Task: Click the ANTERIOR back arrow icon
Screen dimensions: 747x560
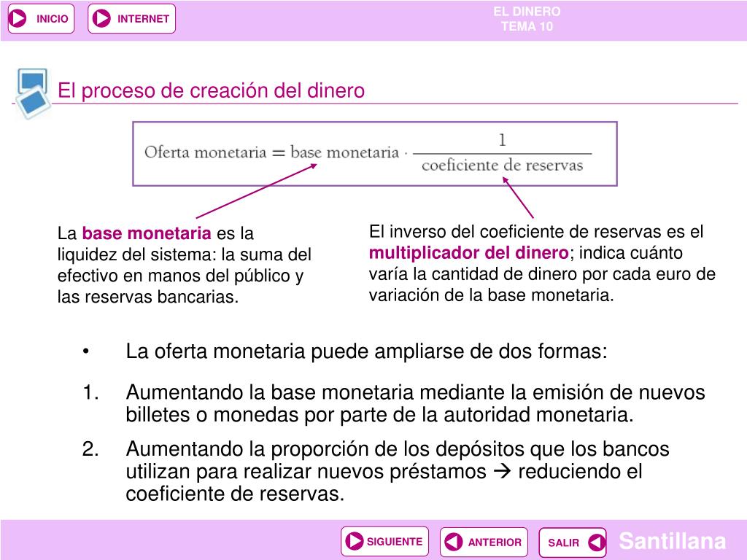Action: [x=453, y=542]
